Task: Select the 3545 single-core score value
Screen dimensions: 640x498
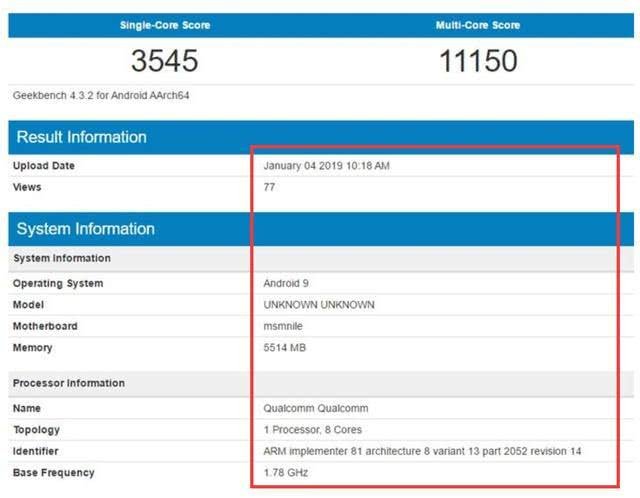Action: [x=164, y=61]
